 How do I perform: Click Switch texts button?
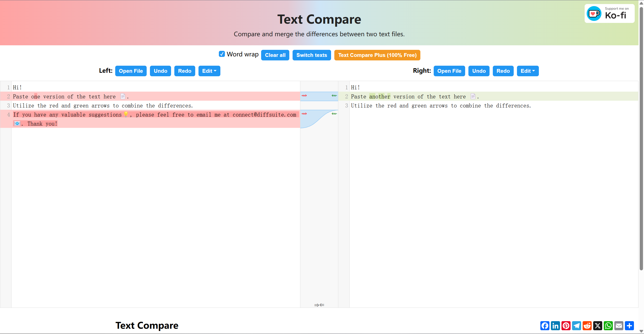pos(311,55)
